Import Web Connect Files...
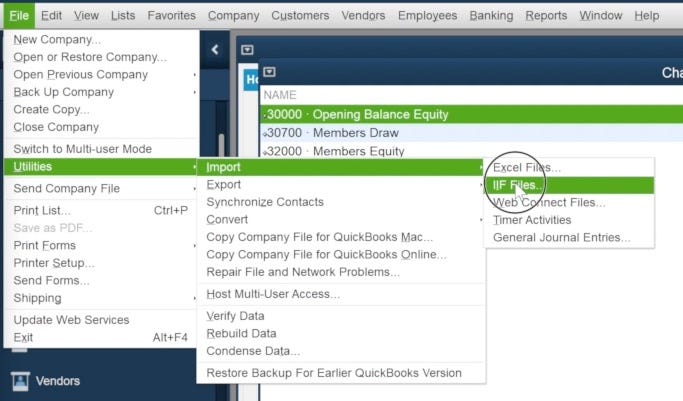 tap(569, 202)
